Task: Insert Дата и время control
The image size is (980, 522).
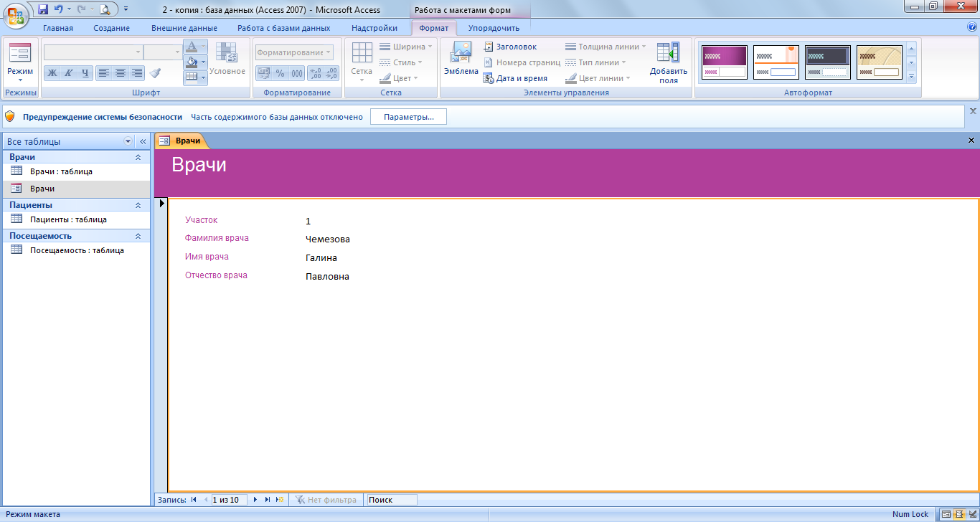Action: pyautogui.click(x=516, y=78)
